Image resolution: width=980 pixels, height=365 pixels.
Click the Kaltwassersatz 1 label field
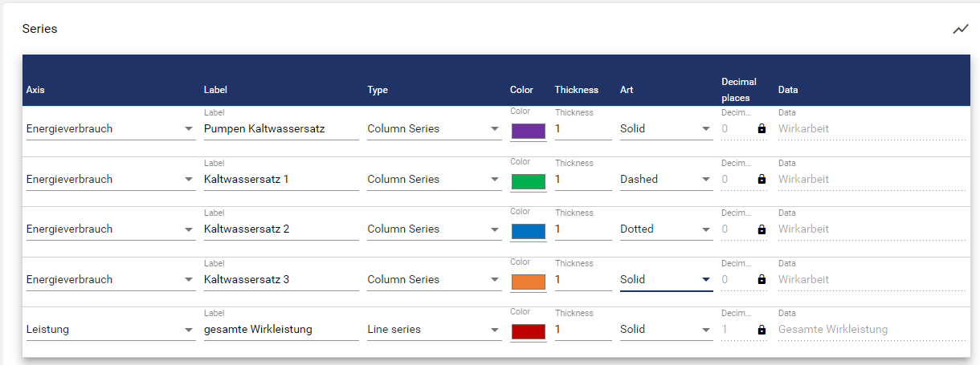pos(280,179)
